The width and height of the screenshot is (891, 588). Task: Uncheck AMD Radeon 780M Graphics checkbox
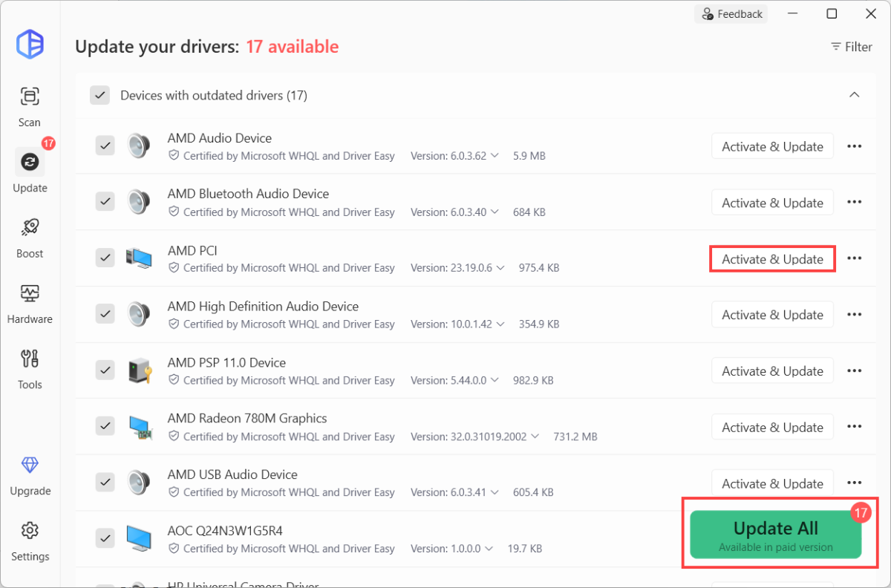[x=105, y=427]
